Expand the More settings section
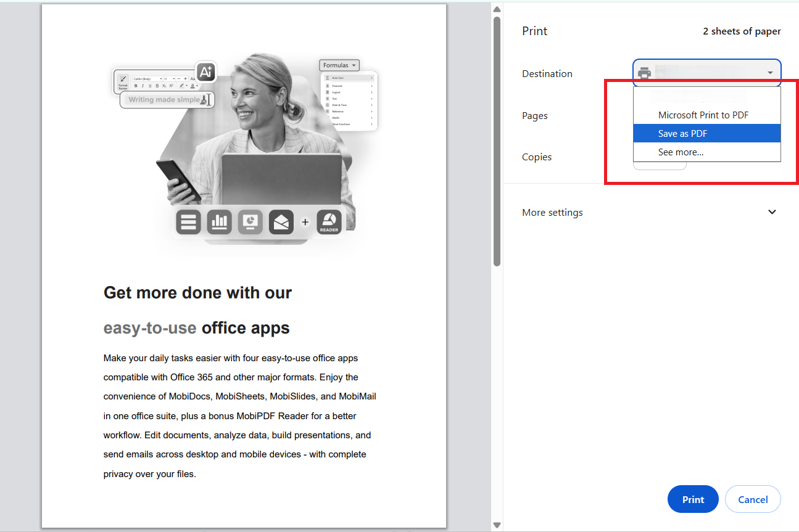The image size is (799, 532). (772, 211)
